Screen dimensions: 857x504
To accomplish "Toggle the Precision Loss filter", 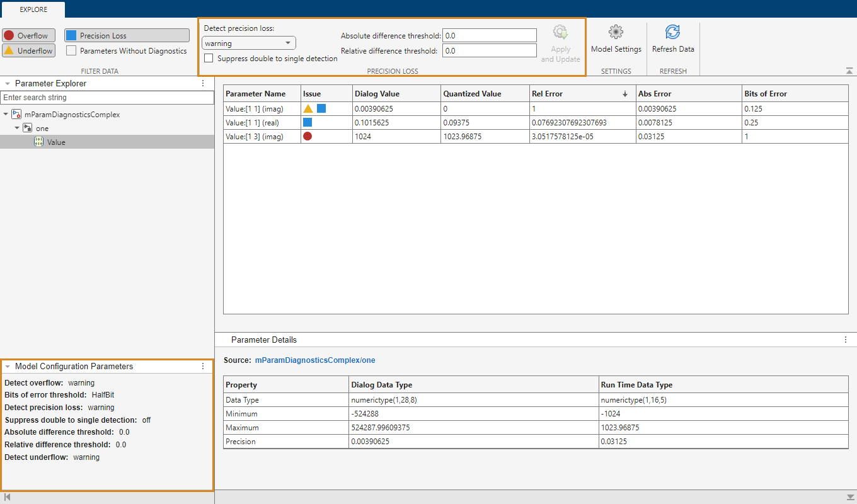I will pyautogui.click(x=127, y=35).
